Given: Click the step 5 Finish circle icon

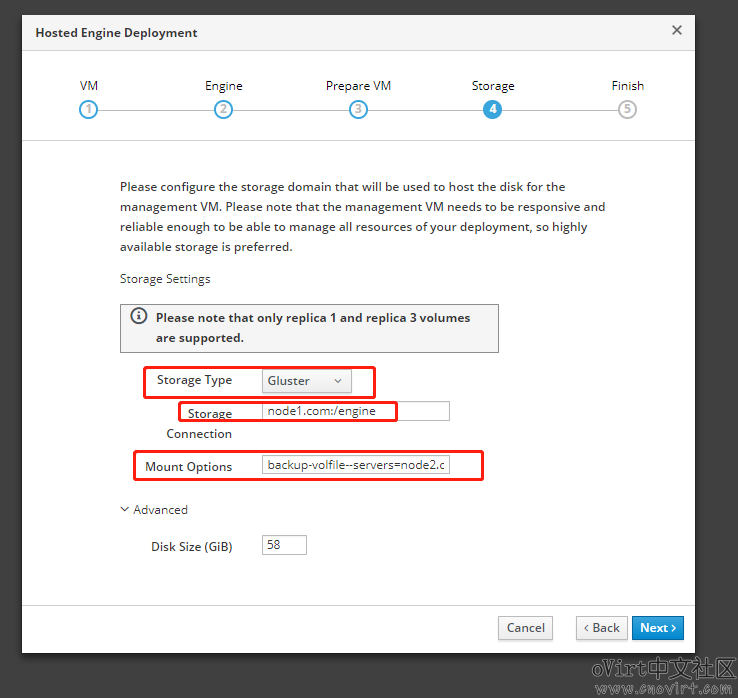Looking at the screenshot, I should click(627, 110).
